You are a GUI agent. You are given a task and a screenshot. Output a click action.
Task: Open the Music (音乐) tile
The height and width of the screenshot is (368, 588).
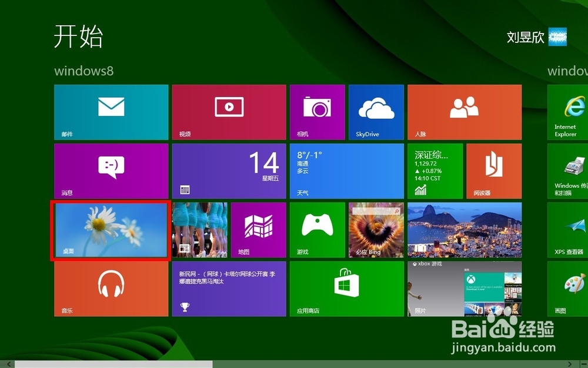click(111, 289)
